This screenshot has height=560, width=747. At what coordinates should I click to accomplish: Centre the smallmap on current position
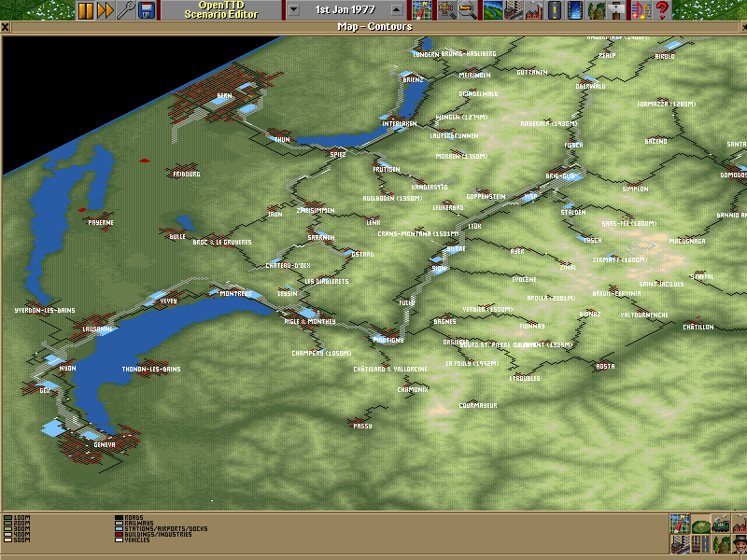(680, 524)
